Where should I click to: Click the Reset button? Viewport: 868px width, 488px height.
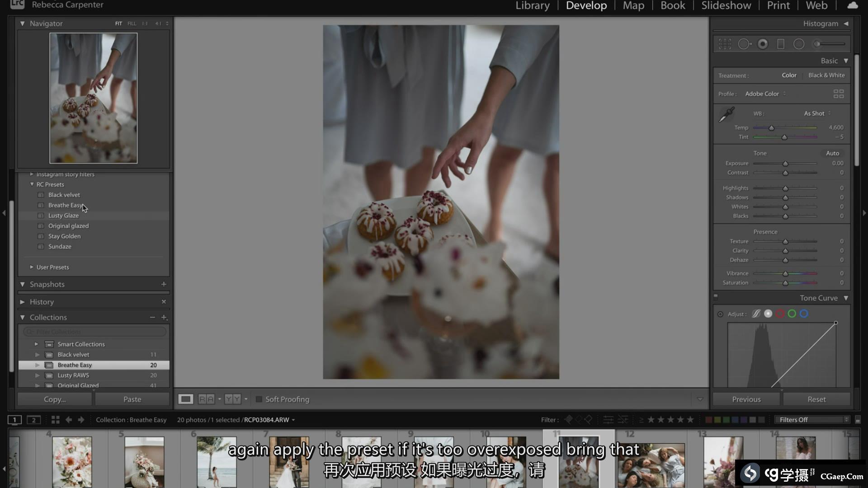(x=816, y=399)
